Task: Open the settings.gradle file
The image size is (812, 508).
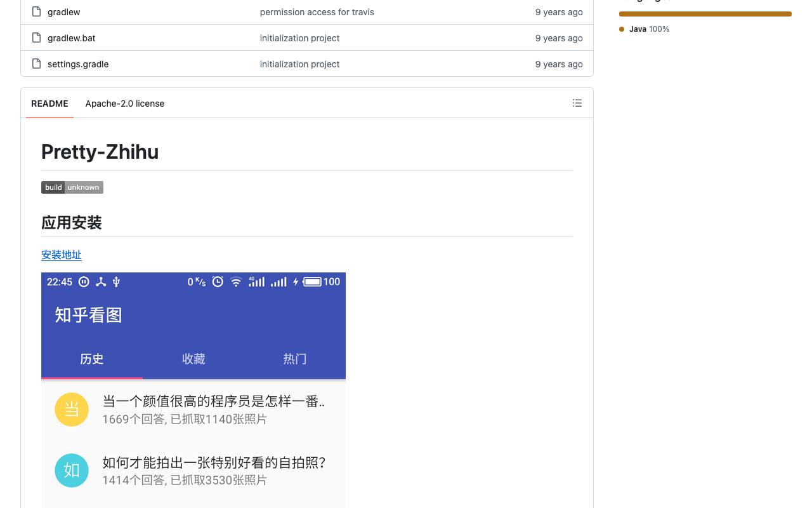Action: pos(78,64)
